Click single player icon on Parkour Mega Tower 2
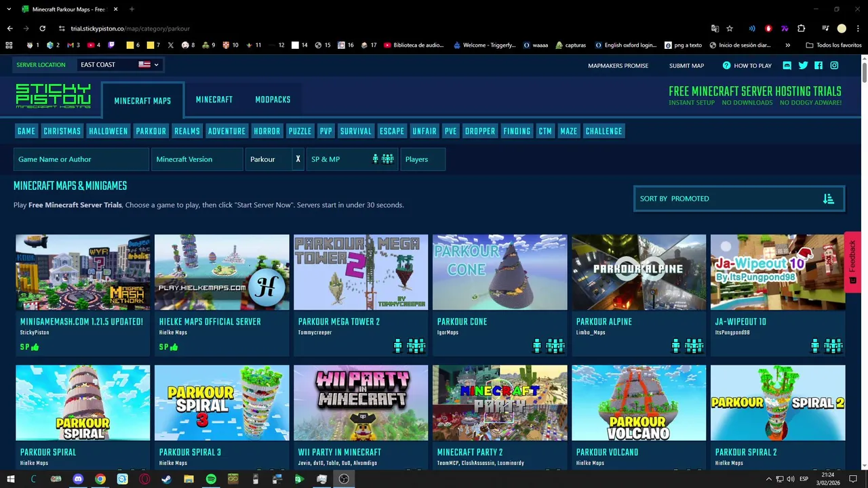 click(398, 346)
